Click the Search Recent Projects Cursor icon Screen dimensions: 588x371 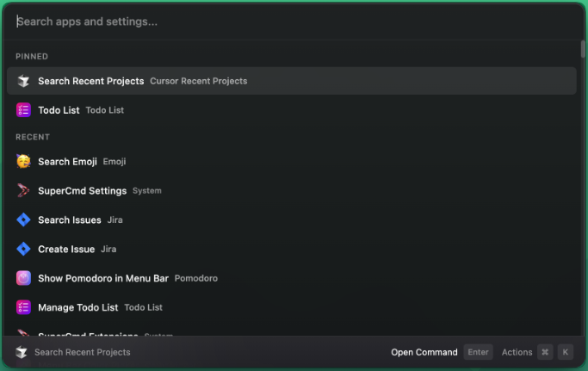tap(23, 81)
